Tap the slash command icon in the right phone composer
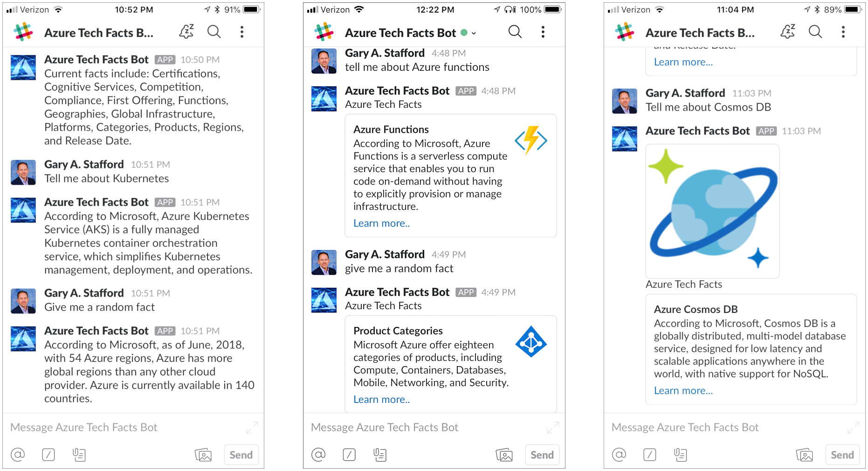 [x=650, y=454]
